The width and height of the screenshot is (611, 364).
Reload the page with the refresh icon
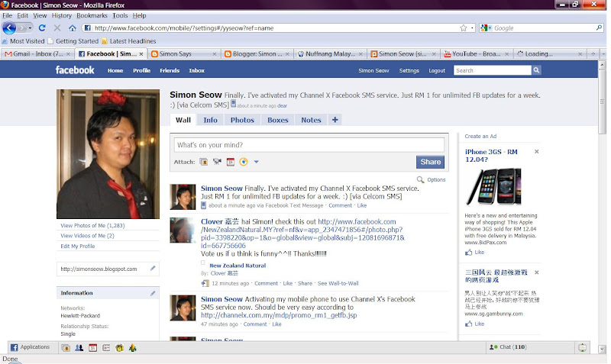click(42, 28)
